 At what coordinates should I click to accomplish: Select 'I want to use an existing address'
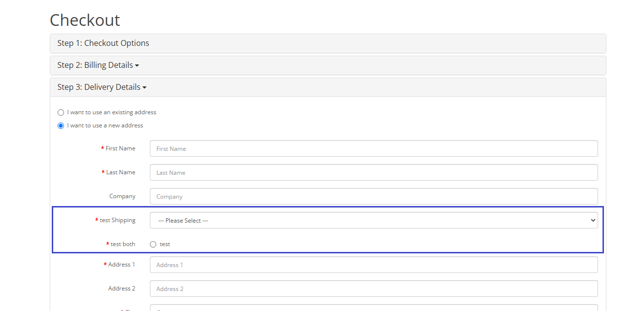click(x=61, y=112)
